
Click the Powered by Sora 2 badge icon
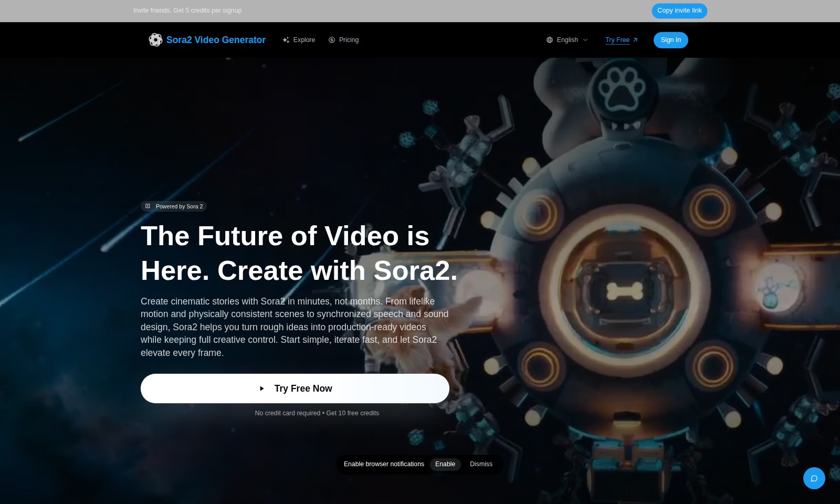pos(148,206)
